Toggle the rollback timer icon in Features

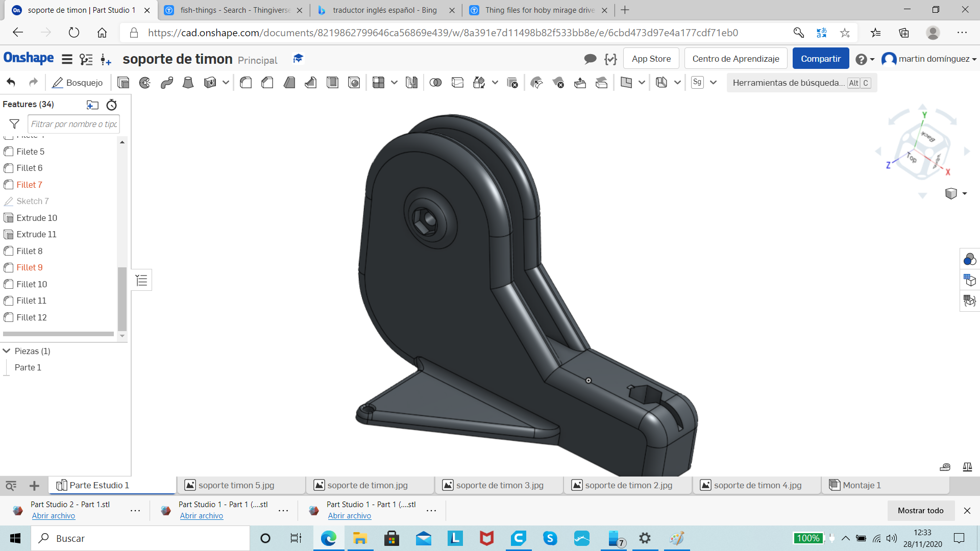[112, 105]
